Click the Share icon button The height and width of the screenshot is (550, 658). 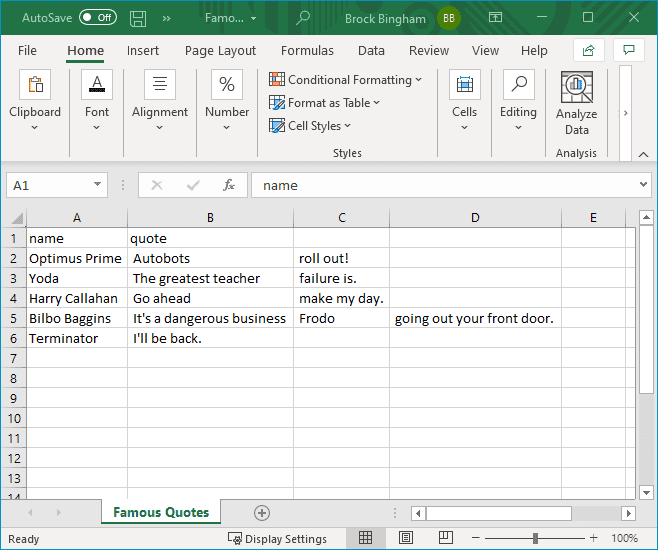(588, 50)
